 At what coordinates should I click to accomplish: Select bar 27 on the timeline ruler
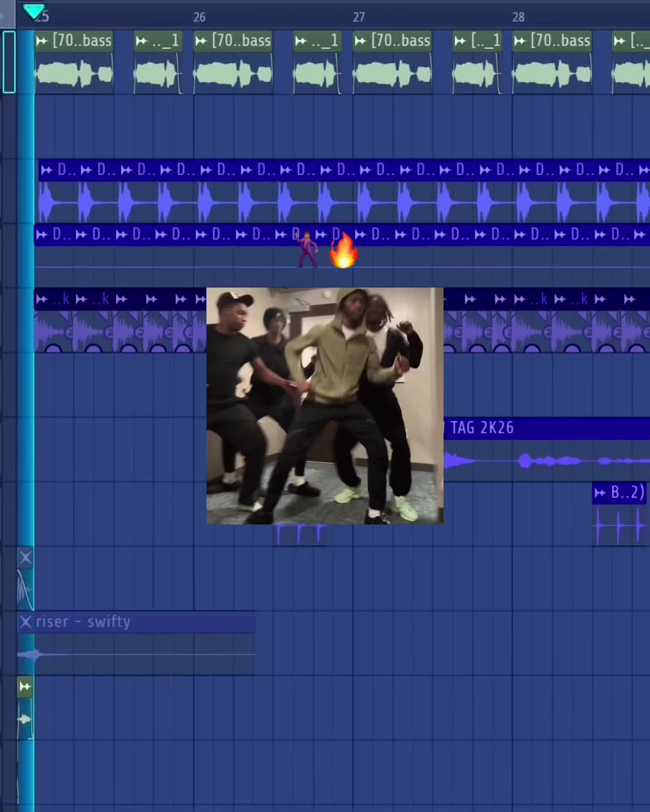(359, 17)
